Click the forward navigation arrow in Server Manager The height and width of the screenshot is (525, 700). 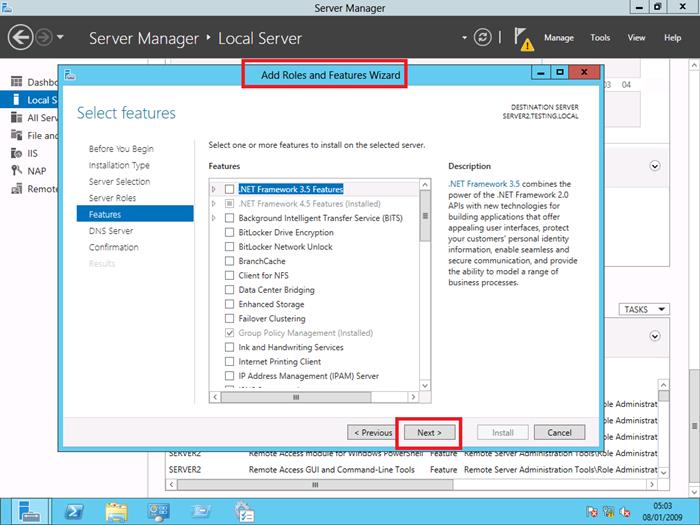coord(44,38)
